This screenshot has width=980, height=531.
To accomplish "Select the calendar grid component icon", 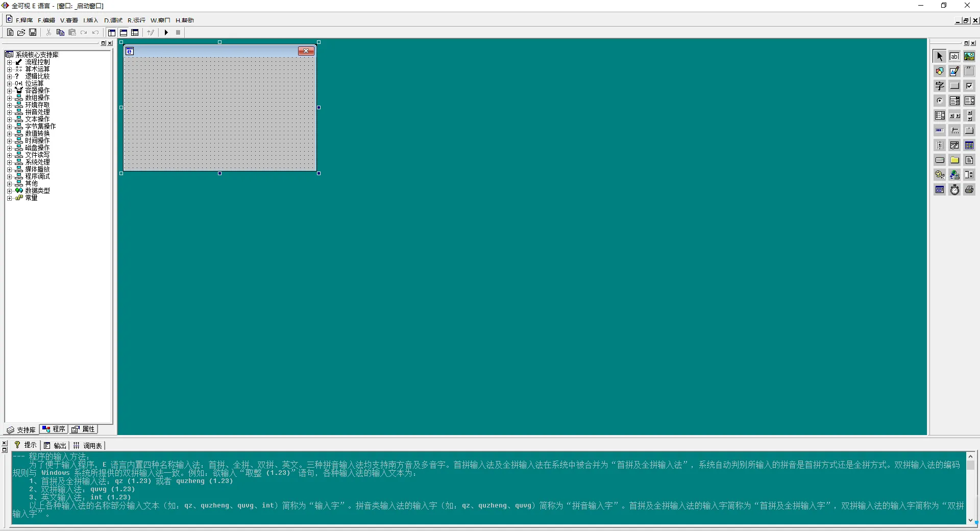I will click(x=969, y=146).
